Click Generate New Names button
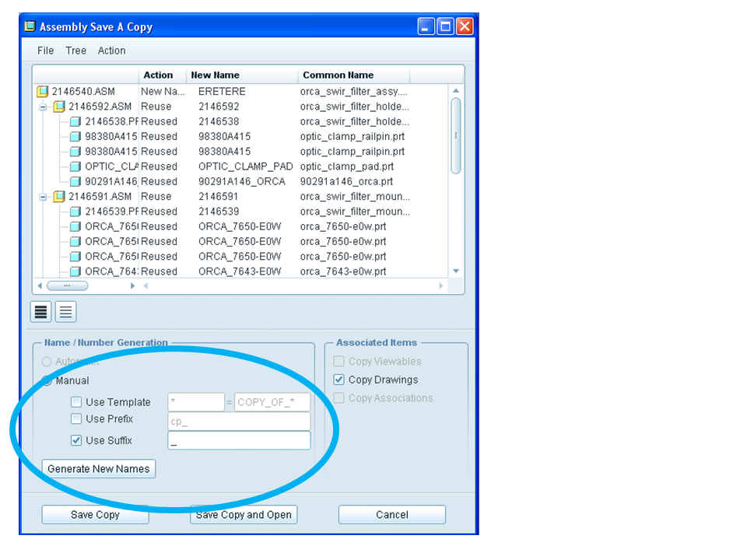 point(99,468)
